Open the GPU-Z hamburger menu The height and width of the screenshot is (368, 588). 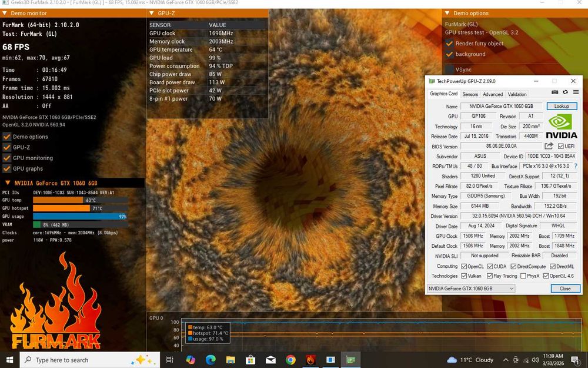pyautogui.click(x=576, y=92)
